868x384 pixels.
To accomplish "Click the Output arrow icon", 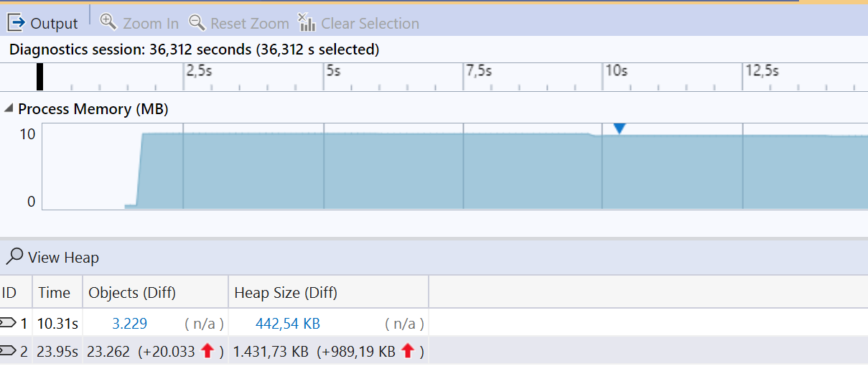I will click(16, 23).
